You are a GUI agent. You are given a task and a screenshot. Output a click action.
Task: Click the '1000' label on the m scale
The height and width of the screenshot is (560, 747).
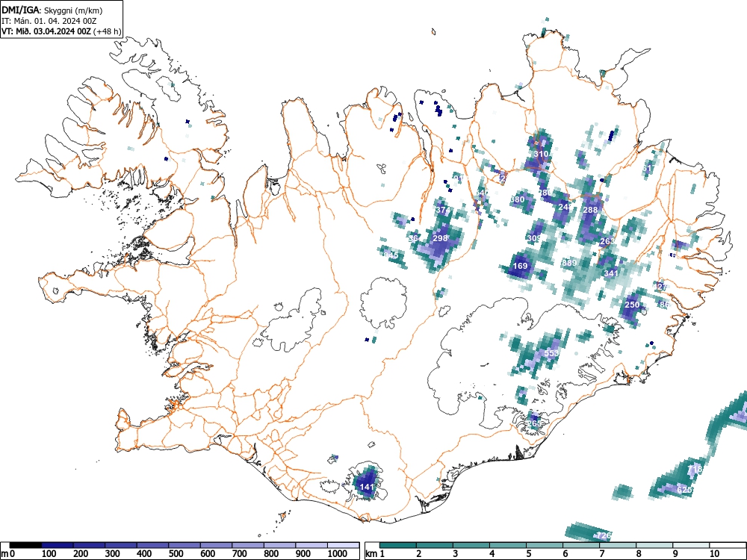click(x=338, y=553)
